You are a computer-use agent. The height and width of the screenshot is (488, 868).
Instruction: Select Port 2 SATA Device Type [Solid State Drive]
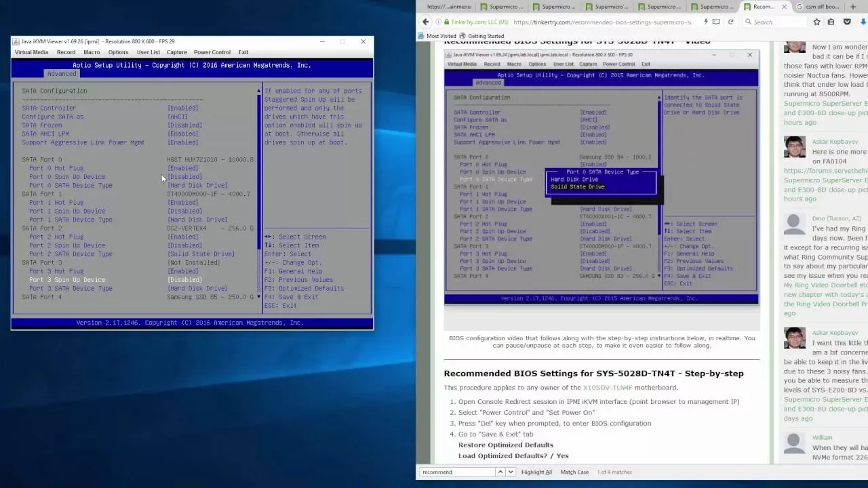point(201,254)
